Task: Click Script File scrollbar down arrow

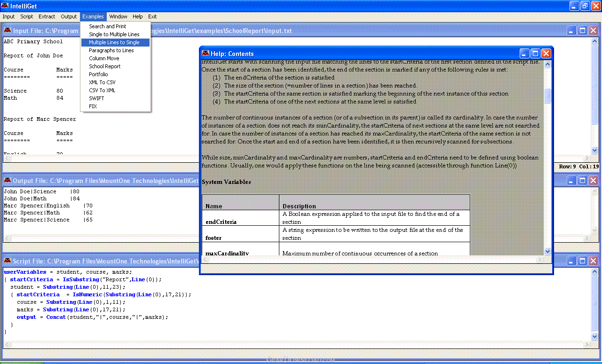Action: point(594,336)
